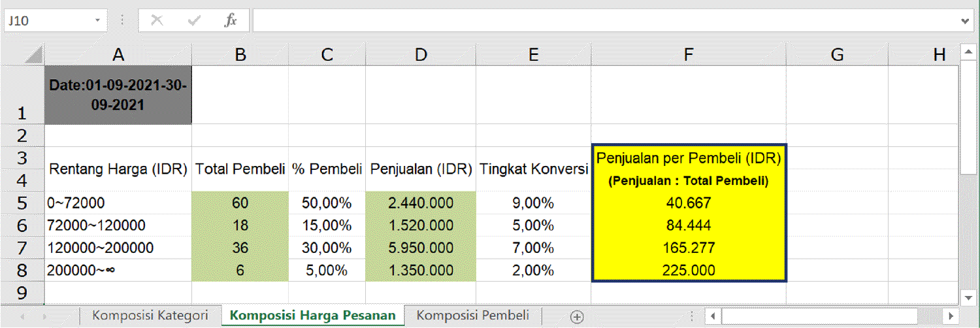The width and height of the screenshot is (980, 328).
Task: Select column F header
Action: (688, 56)
